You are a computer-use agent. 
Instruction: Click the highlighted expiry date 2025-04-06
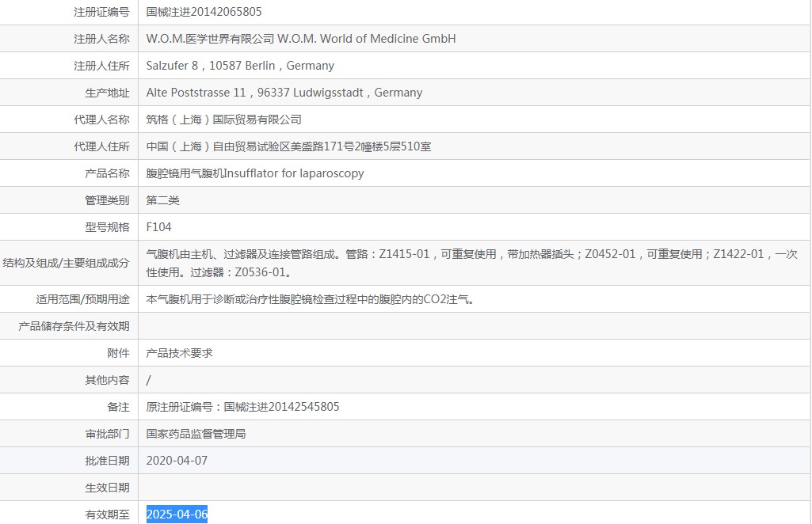click(x=177, y=515)
